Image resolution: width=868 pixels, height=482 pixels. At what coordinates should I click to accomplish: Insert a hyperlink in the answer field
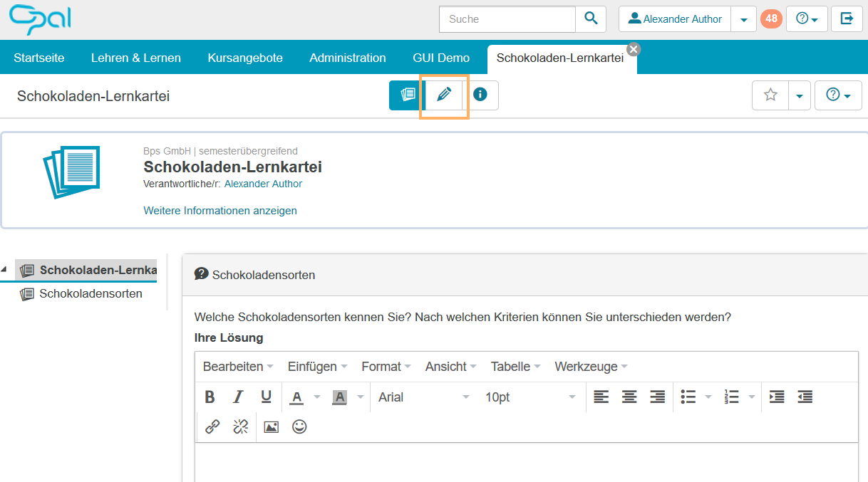[211, 426]
